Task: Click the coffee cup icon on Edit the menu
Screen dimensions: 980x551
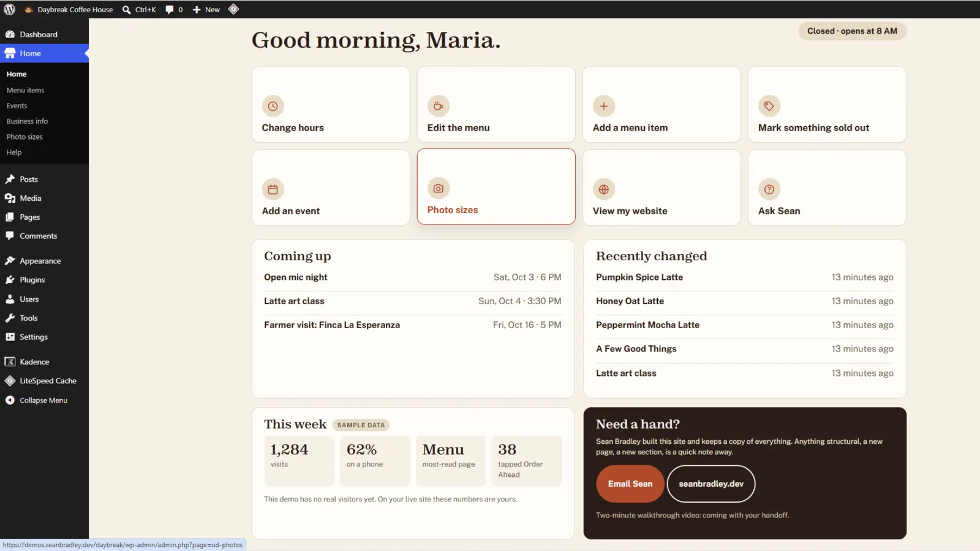Action: pos(439,106)
